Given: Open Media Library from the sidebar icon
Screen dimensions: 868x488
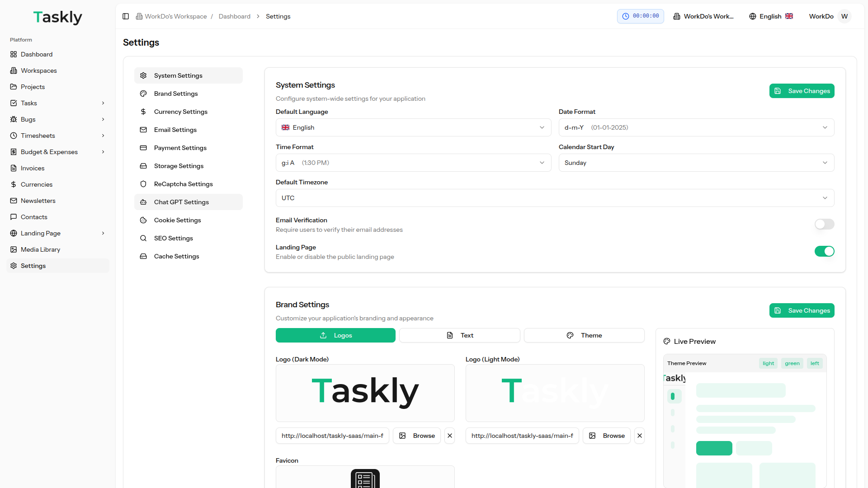Looking at the screenshot, I should (14, 249).
